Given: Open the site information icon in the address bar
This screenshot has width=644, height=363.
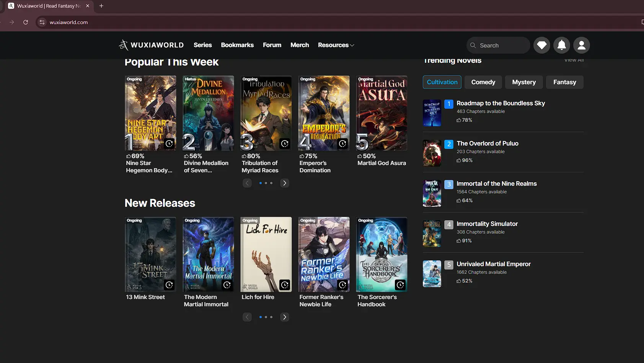Looking at the screenshot, I should coord(42,22).
